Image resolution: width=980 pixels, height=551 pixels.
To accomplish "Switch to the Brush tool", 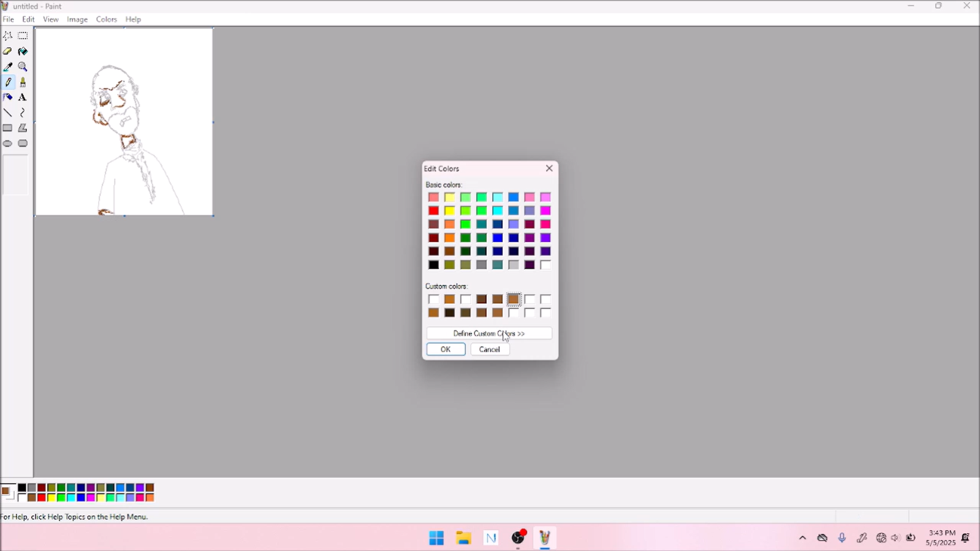I will coord(23,82).
